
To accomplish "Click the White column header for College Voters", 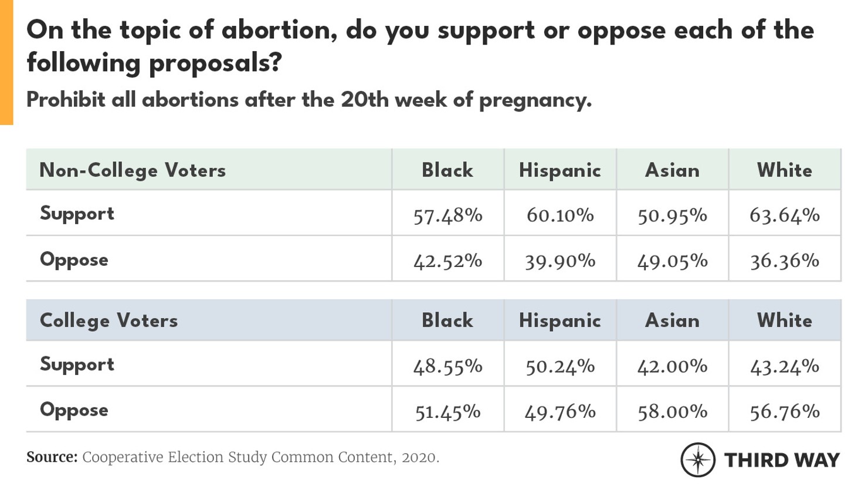I will click(784, 320).
